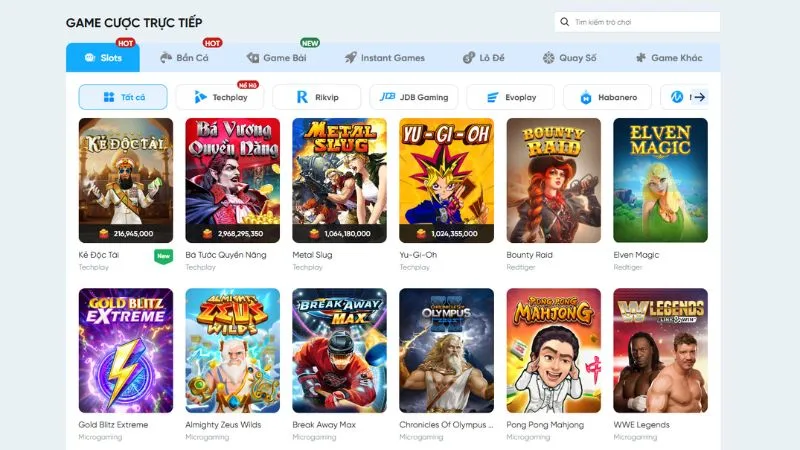Screen dimensions: 800x450
Task: Click the Gold Blitz Extreme title
Action: pyautogui.click(x=113, y=424)
